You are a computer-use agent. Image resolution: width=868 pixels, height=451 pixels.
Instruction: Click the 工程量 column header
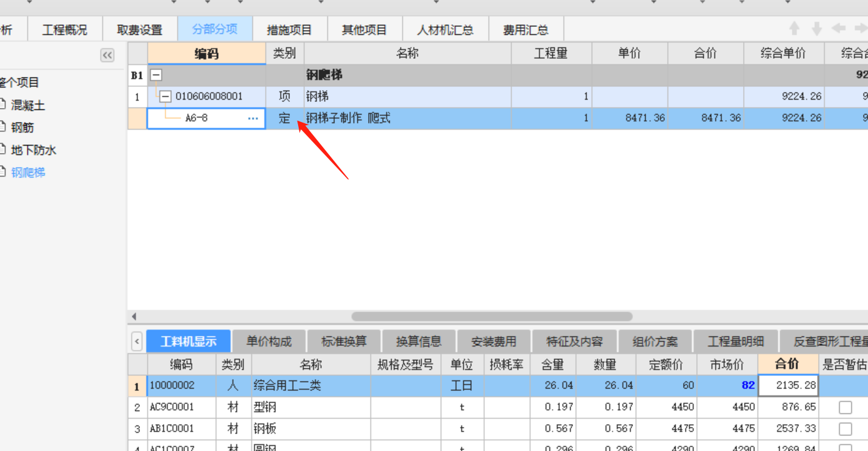point(551,54)
